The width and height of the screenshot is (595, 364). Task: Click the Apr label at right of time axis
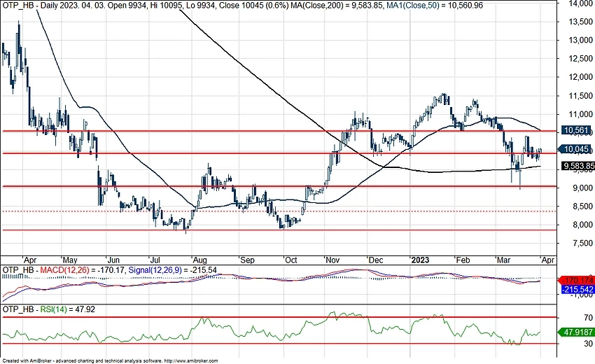(x=548, y=260)
